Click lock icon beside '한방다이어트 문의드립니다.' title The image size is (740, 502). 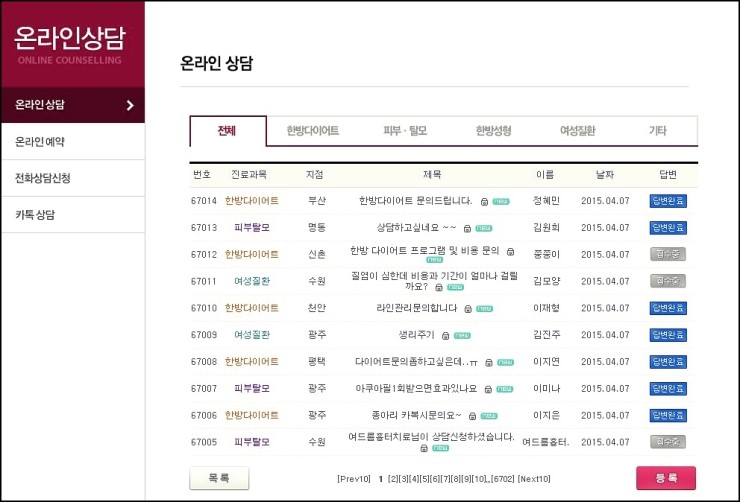point(484,202)
